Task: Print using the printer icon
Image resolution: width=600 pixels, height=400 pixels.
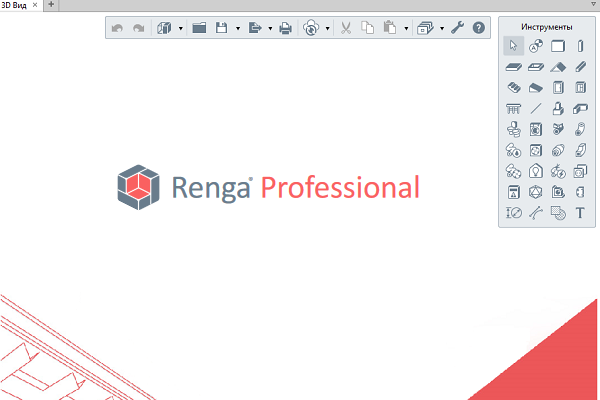Action: [285, 28]
